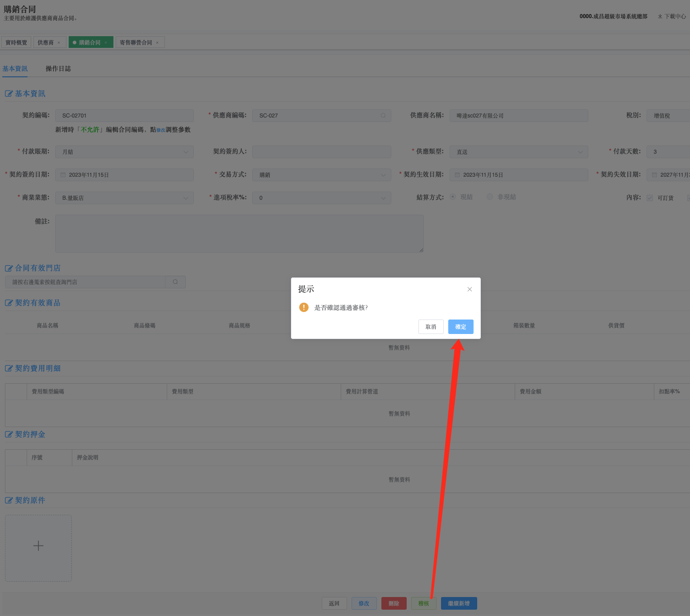Click the plus icon to upload 契約原件
The width and height of the screenshot is (690, 616).
(38, 546)
